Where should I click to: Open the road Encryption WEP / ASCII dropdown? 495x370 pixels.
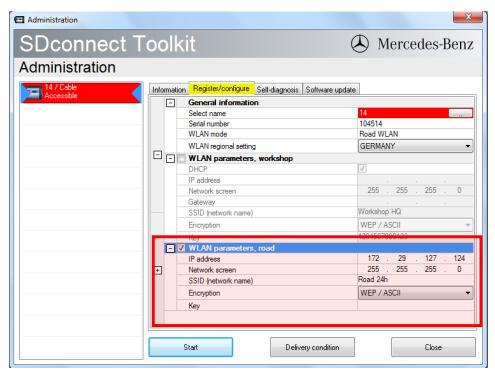click(415, 293)
